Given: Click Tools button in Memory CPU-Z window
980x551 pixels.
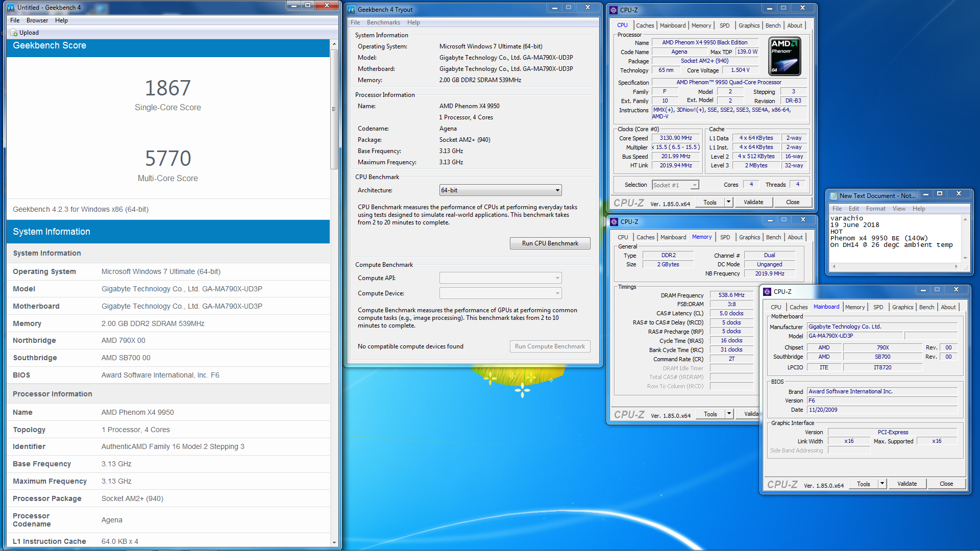Looking at the screenshot, I should 710,414.
